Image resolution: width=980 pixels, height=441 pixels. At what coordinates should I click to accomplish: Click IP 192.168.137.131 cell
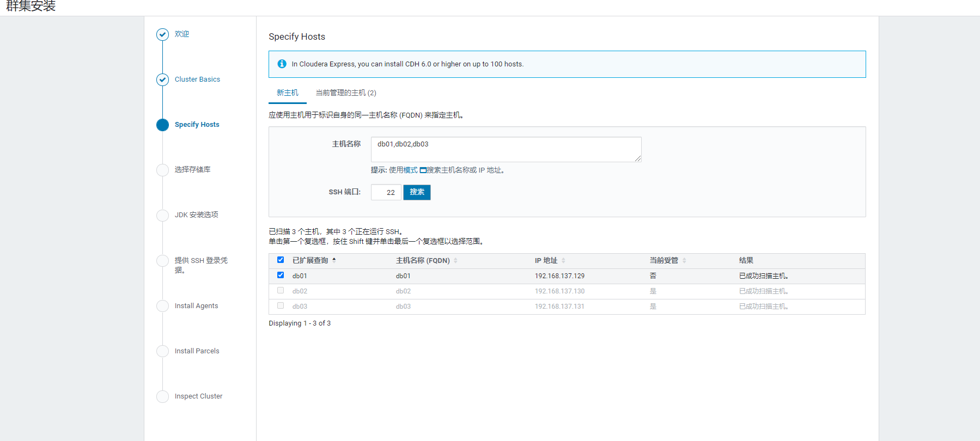tap(559, 307)
